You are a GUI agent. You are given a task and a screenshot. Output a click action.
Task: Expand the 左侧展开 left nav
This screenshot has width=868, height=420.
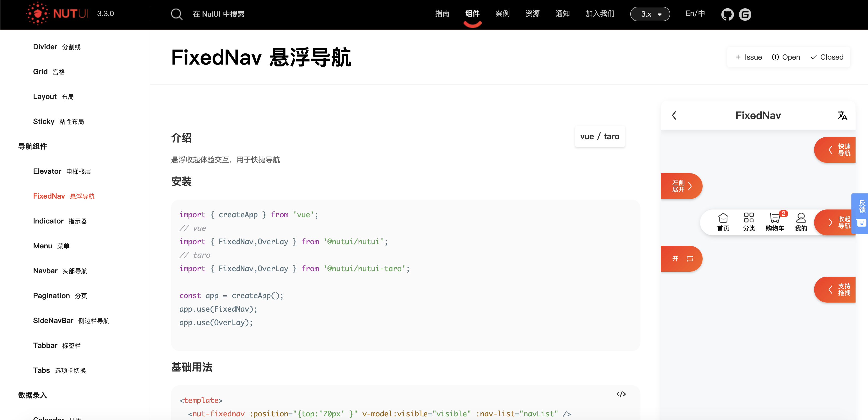(x=681, y=186)
